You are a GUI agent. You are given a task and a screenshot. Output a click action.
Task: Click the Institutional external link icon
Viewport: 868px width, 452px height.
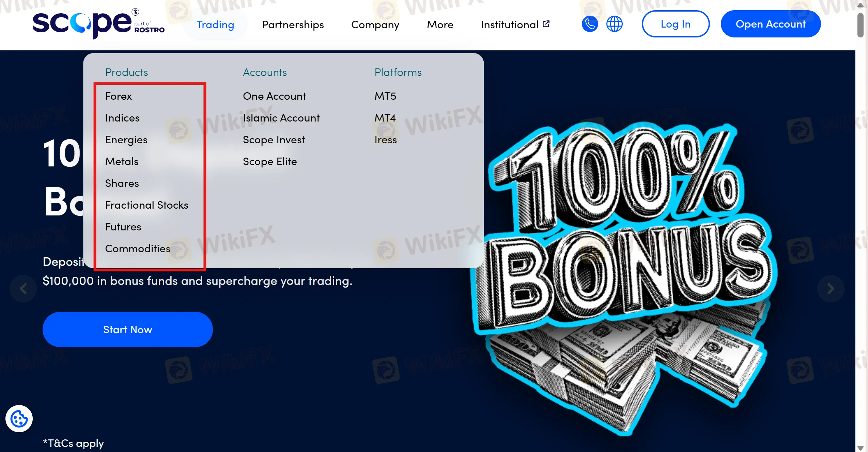click(546, 24)
